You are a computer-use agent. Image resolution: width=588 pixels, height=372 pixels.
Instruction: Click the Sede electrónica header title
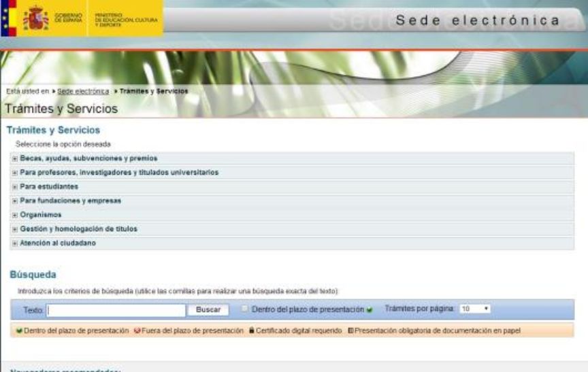478,20
